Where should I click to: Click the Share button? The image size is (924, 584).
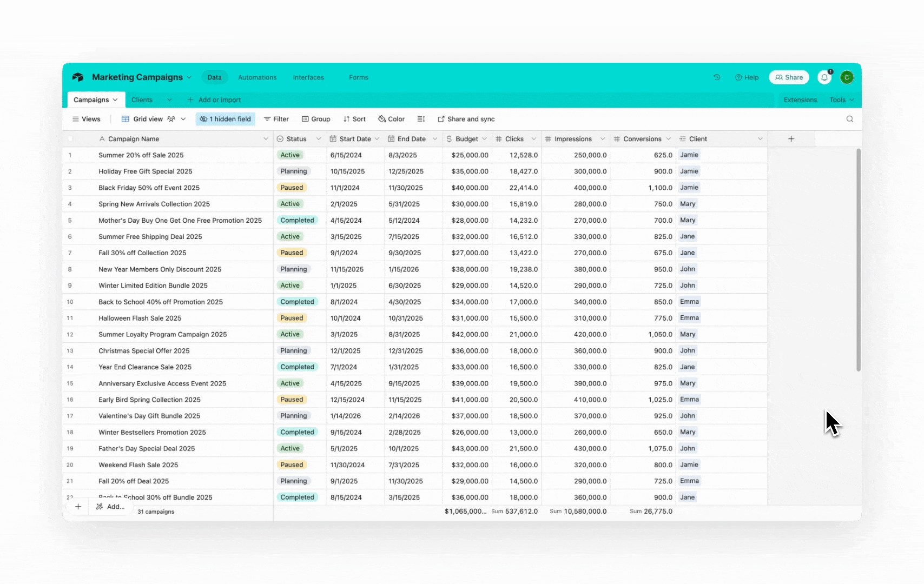pyautogui.click(x=789, y=77)
